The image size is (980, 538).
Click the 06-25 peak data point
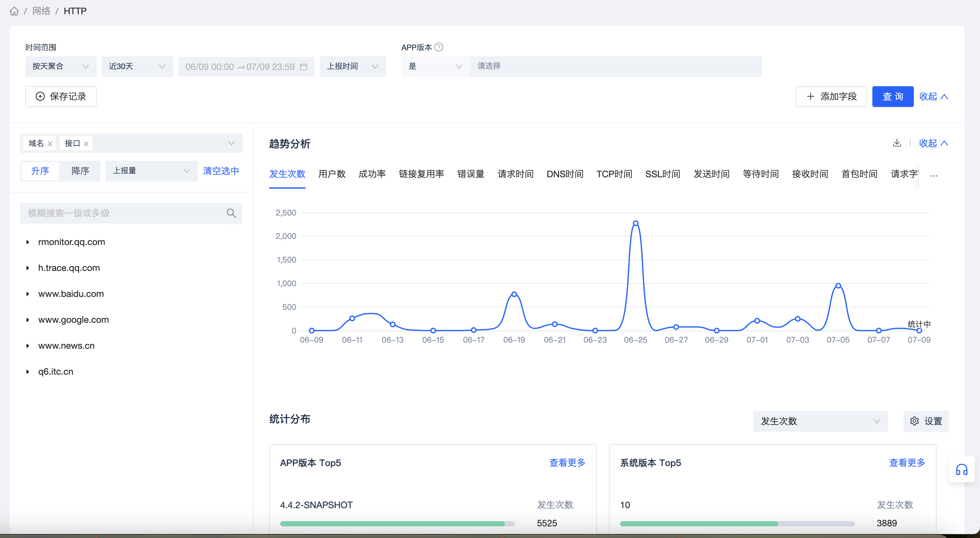(x=635, y=223)
